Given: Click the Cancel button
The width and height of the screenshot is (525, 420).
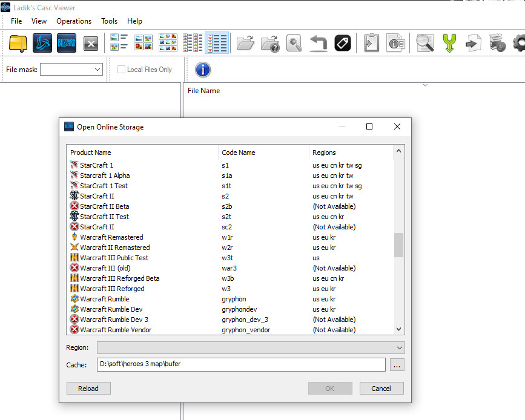Looking at the screenshot, I should tap(381, 388).
